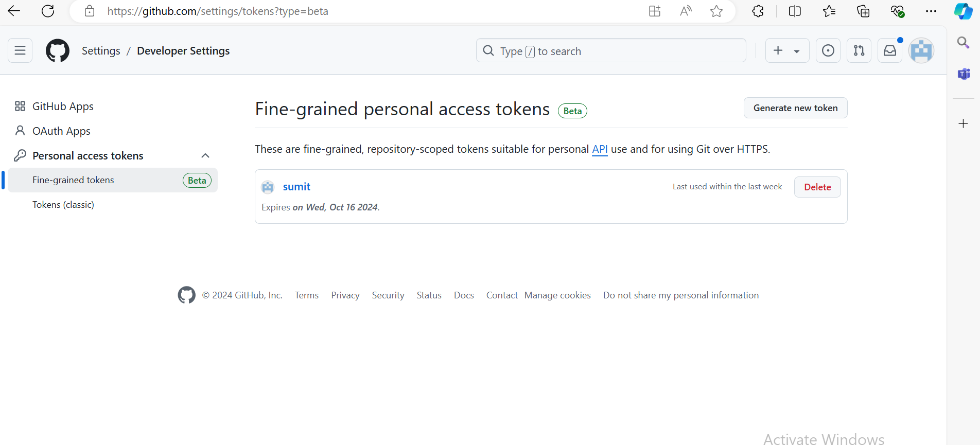Select Tokens (classic) in sidebar
Viewport: 980px width, 445px height.
63,205
